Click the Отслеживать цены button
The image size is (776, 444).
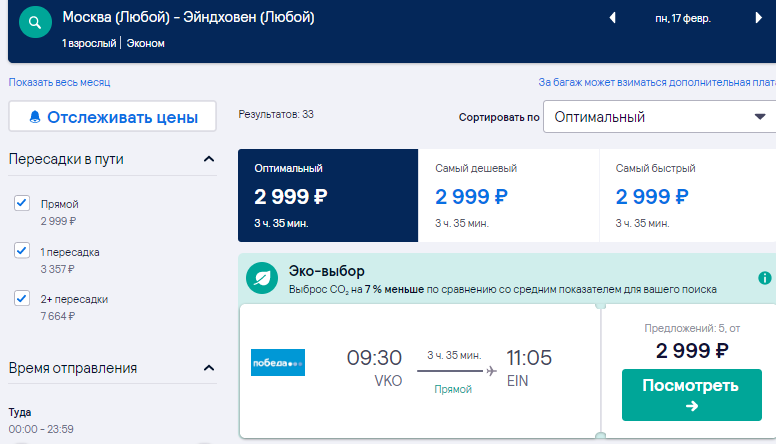click(112, 117)
